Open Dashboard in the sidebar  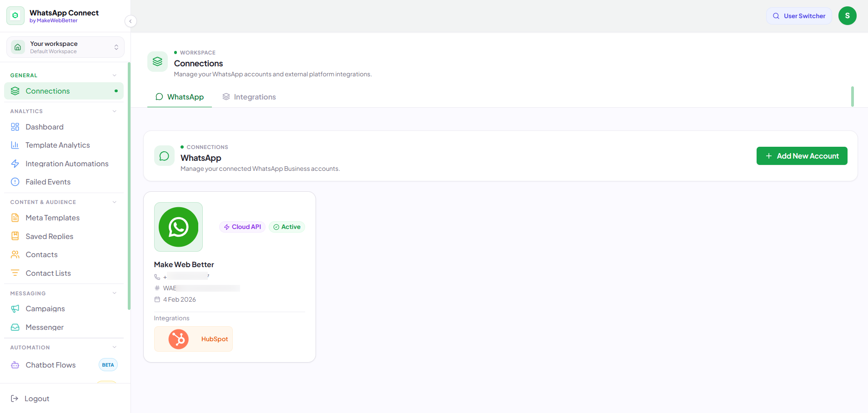click(x=64, y=127)
